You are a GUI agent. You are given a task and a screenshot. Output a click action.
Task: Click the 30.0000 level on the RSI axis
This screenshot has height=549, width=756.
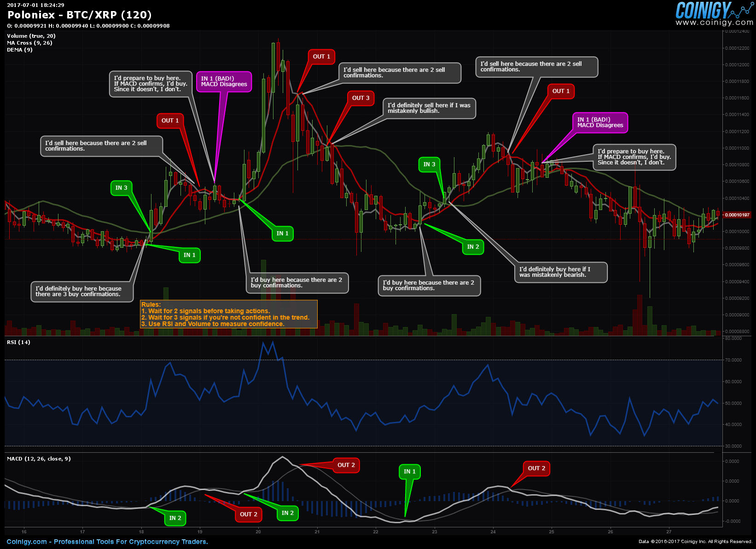pyautogui.click(x=733, y=446)
